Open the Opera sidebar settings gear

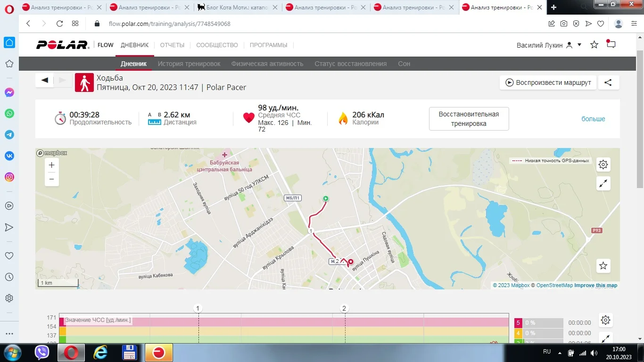click(x=9, y=298)
